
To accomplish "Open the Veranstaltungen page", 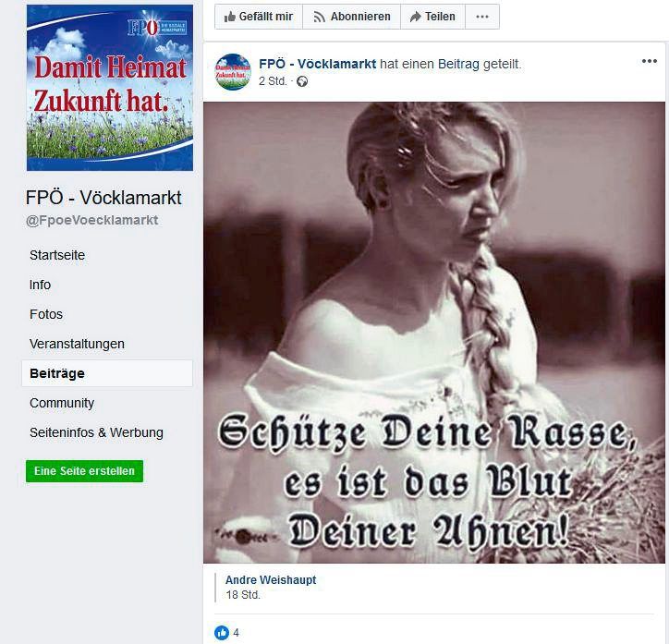I will pyautogui.click(x=77, y=344).
